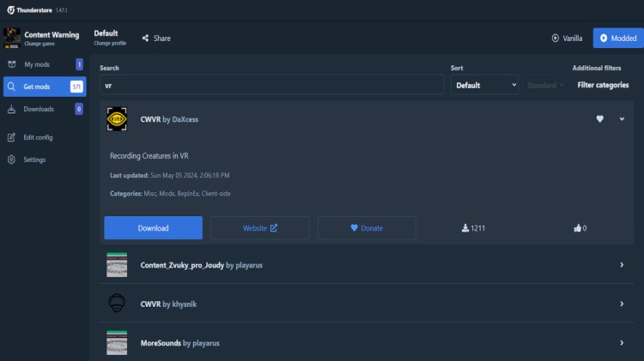Expand Content_Zvuky_pro_Joudy mod entry
Image resolution: width=644 pixels, height=361 pixels.
(622, 265)
